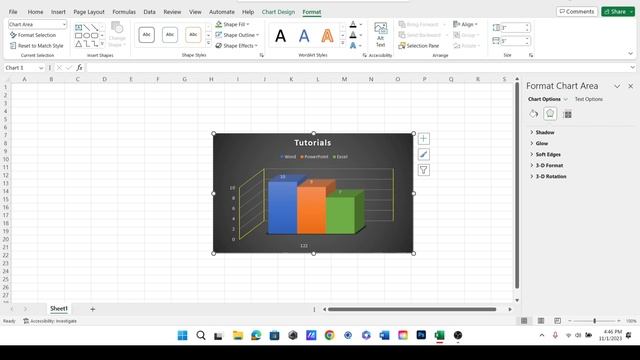Switch to the Insert tab
640x360 pixels.
point(58,12)
